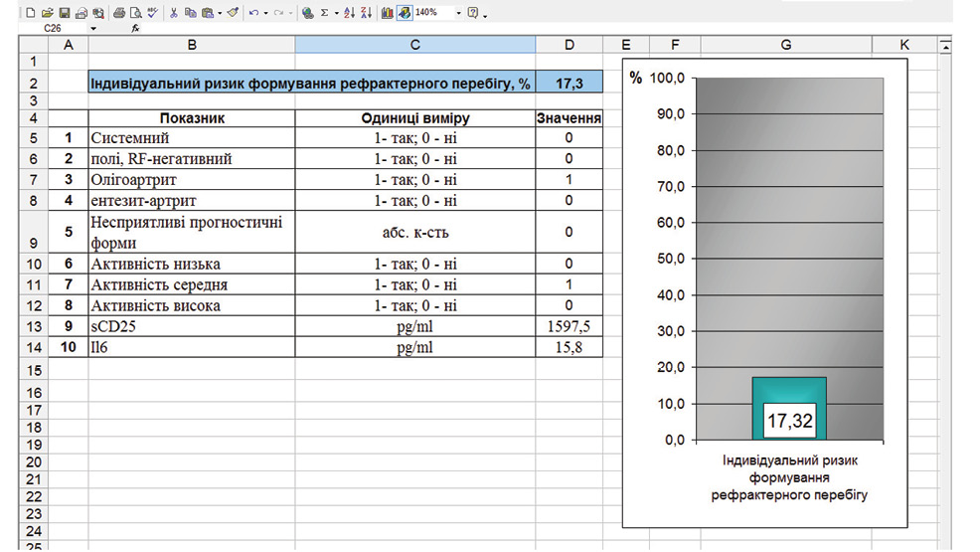Sort ascending A to Z

click(350, 13)
